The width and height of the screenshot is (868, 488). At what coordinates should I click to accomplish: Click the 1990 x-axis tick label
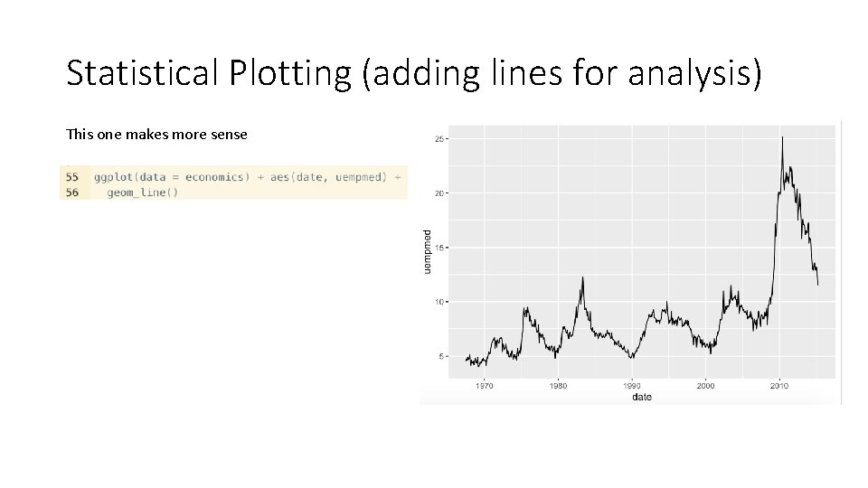pos(631,386)
